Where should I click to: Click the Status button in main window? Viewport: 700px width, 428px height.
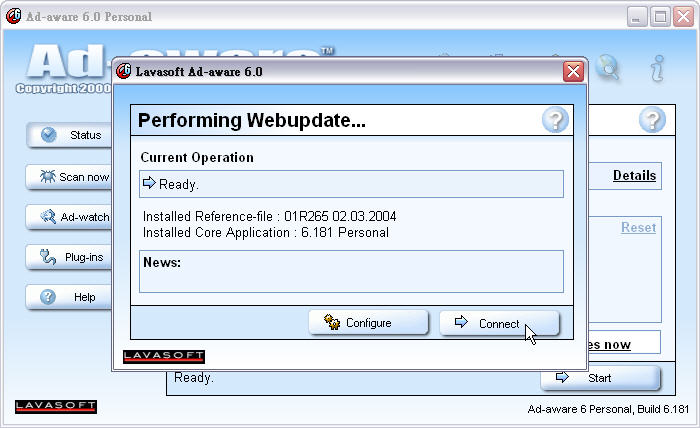click(x=69, y=135)
